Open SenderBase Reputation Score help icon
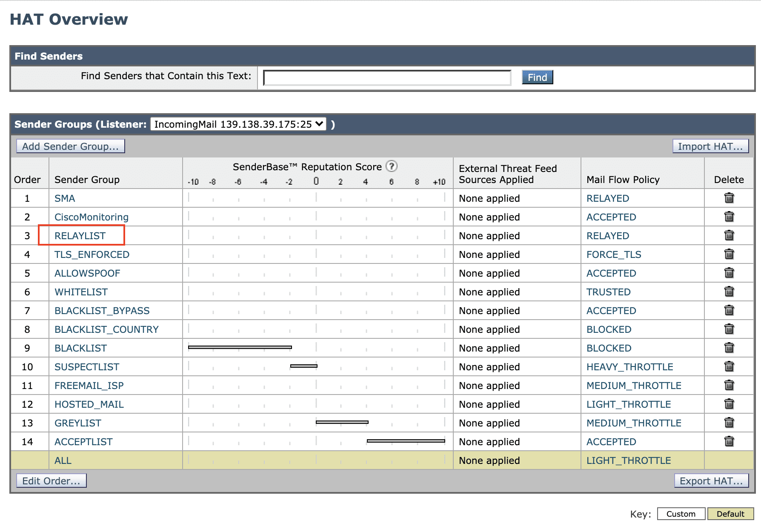 [x=391, y=166]
